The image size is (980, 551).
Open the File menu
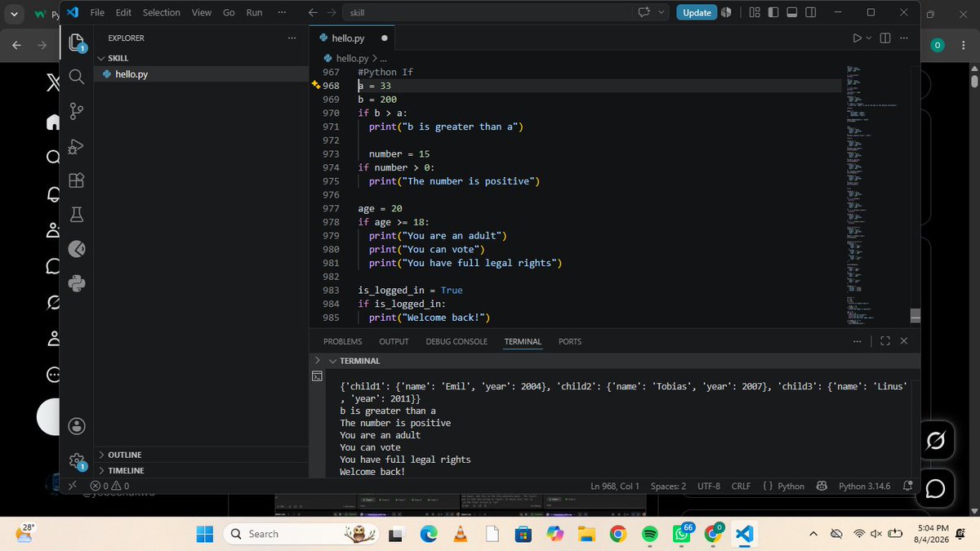point(97,12)
